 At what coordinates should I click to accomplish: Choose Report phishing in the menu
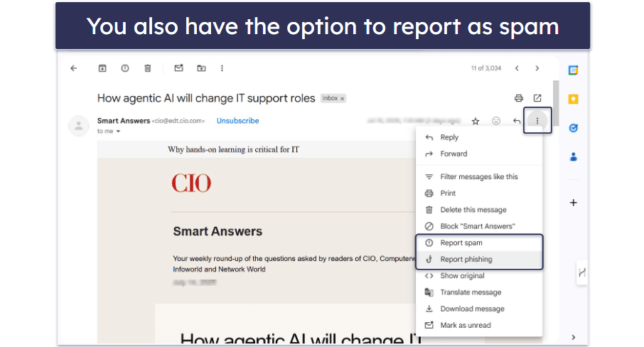tap(479, 259)
